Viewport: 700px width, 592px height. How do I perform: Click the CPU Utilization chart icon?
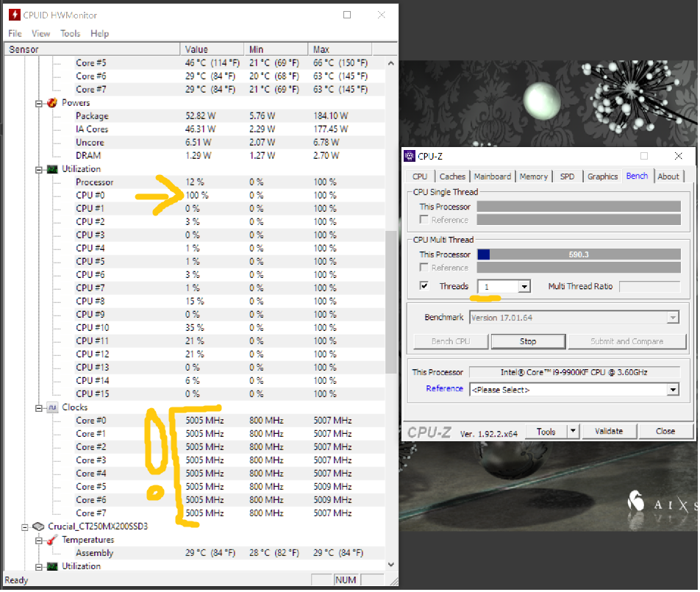coord(52,169)
